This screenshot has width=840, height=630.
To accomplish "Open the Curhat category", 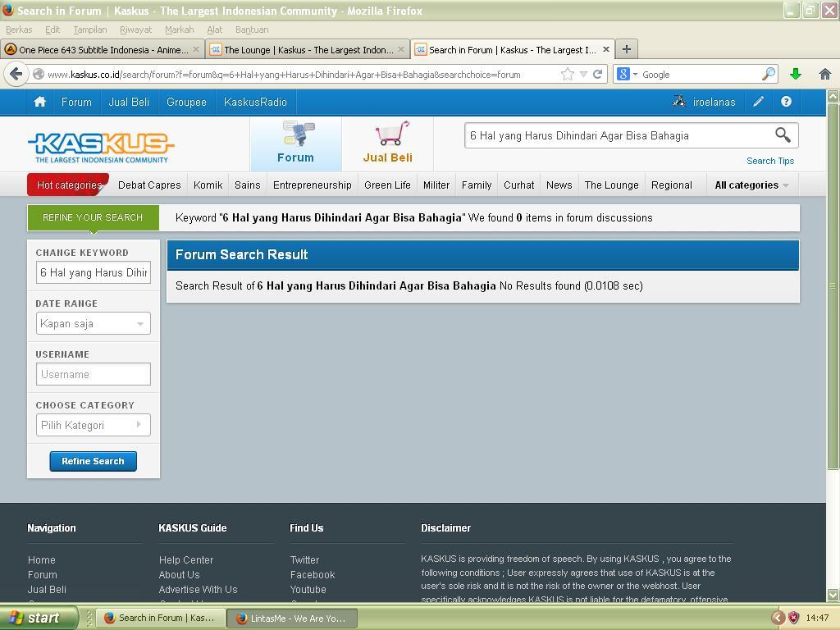I will 518,185.
